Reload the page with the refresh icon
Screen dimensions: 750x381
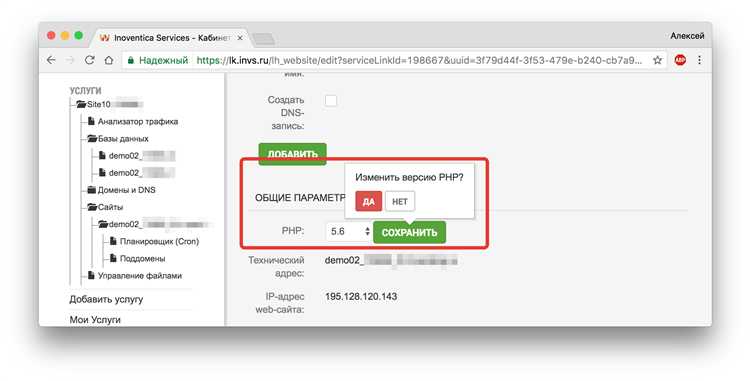click(89, 60)
